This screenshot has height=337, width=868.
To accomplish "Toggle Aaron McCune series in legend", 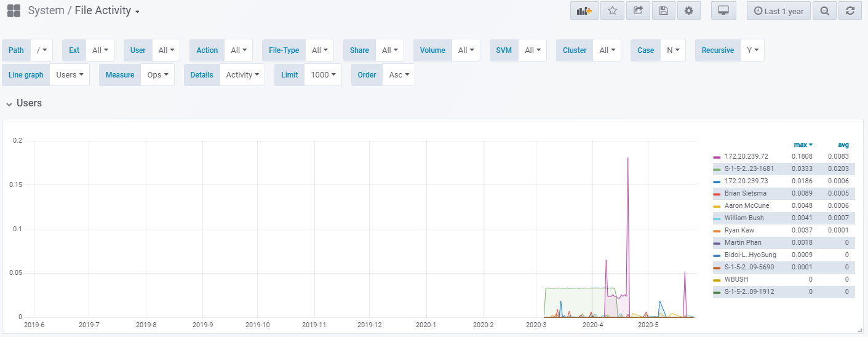I will click(x=747, y=206).
